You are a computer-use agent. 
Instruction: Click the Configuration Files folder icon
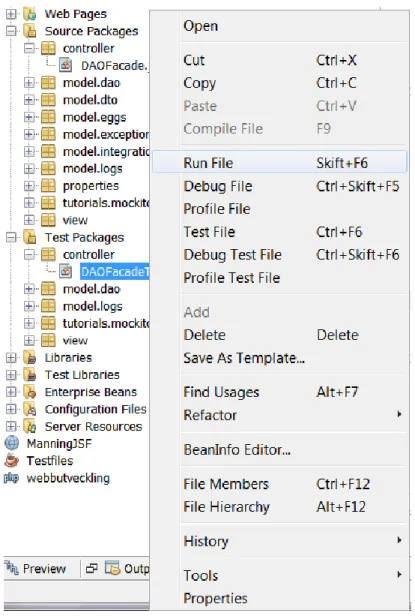(x=29, y=409)
